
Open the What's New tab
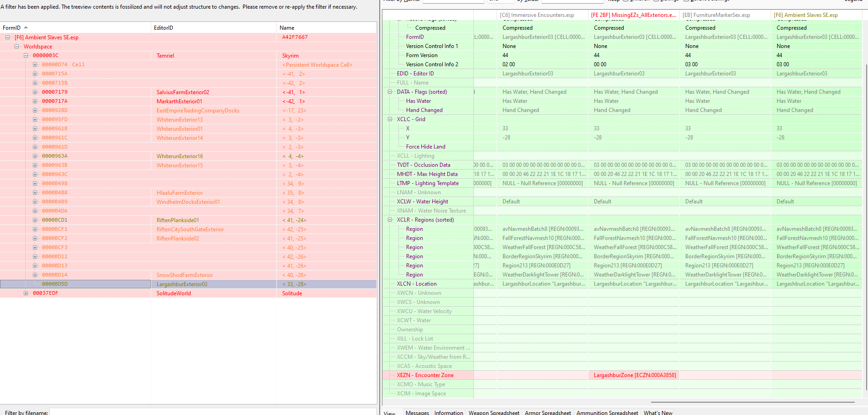(x=658, y=412)
